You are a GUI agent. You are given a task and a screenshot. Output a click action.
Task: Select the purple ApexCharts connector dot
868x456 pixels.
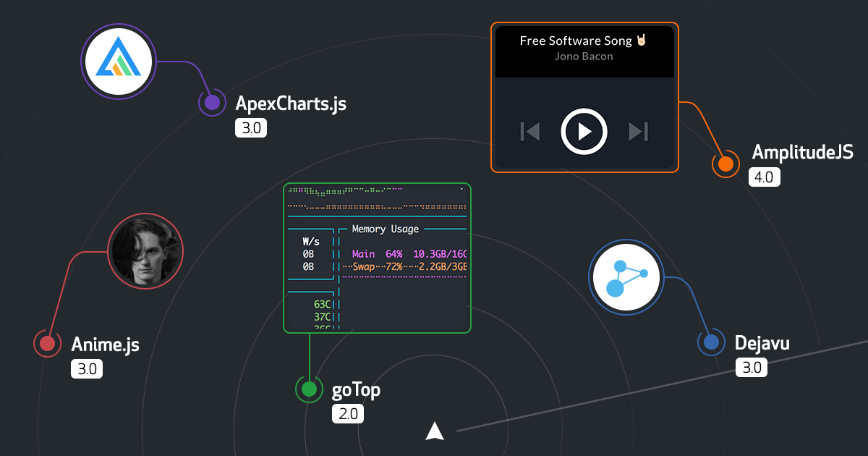click(x=212, y=102)
